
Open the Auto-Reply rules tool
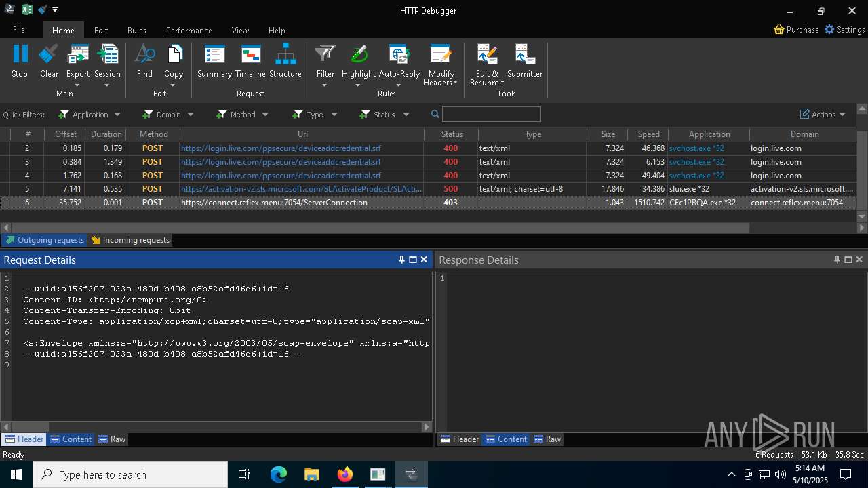[x=399, y=60]
